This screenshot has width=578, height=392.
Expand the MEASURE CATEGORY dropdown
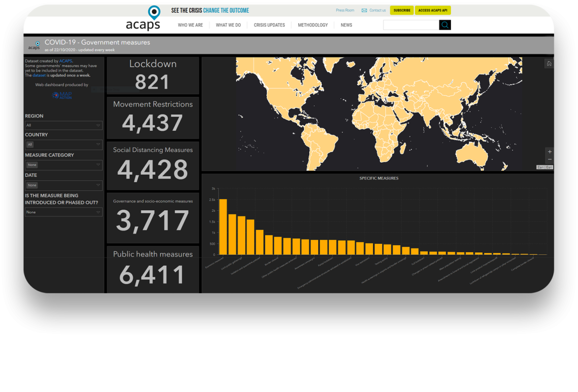tap(64, 165)
